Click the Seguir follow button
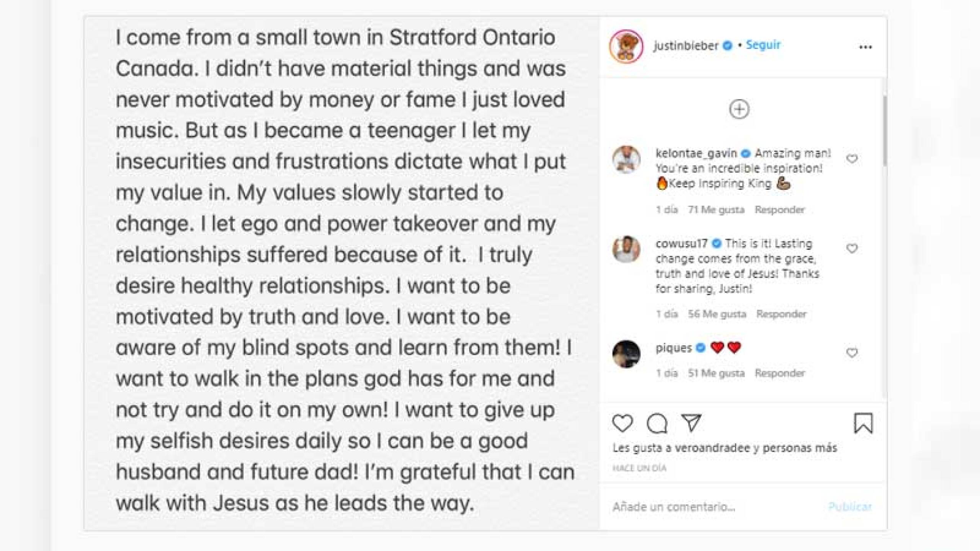 click(x=763, y=45)
